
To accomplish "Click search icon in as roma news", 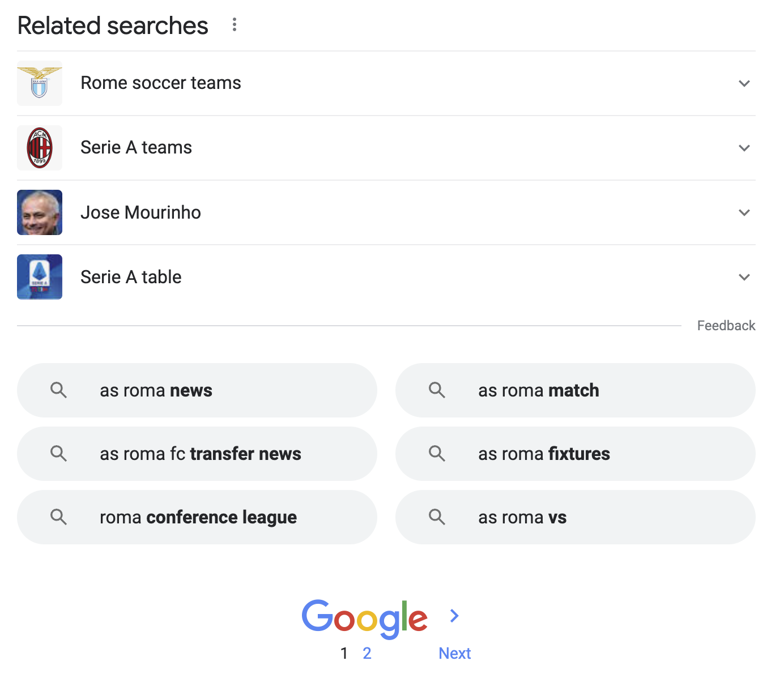I will click(x=59, y=390).
